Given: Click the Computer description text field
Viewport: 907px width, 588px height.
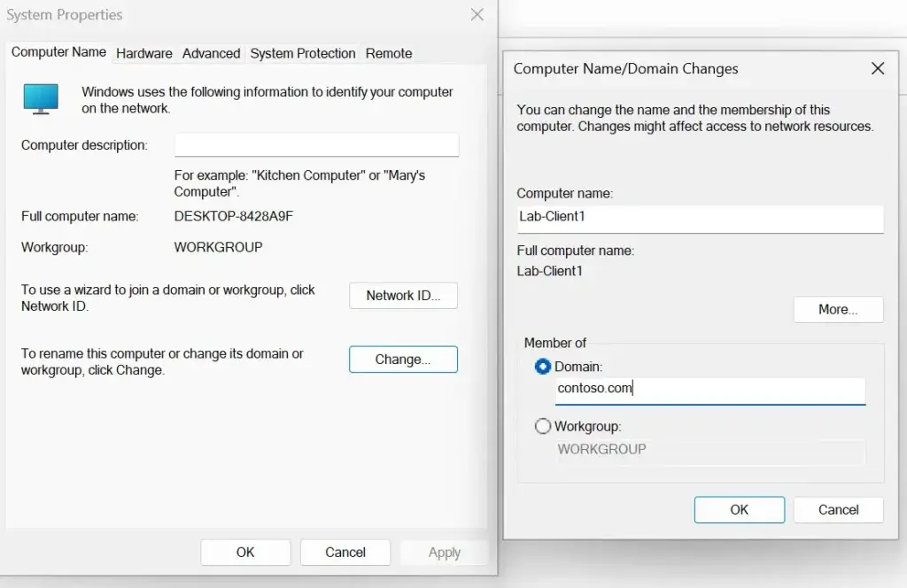Looking at the screenshot, I should (x=316, y=145).
